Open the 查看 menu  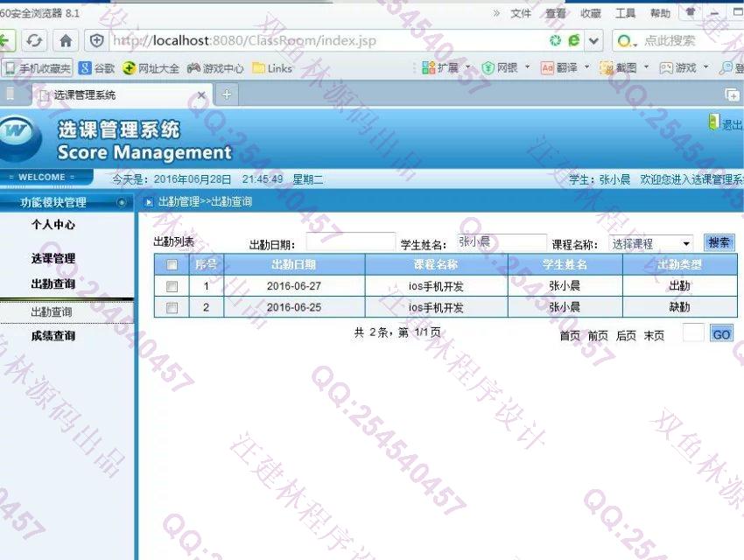[556, 13]
